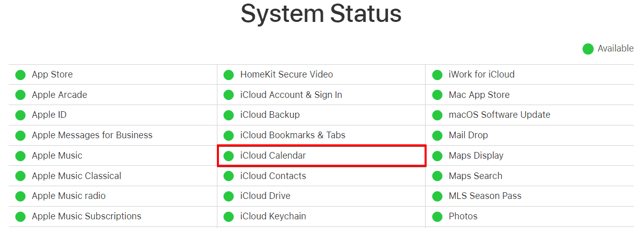Click the green indicator next to Photos
Image resolution: width=644 pixels, height=228 pixels.
pyautogui.click(x=437, y=216)
